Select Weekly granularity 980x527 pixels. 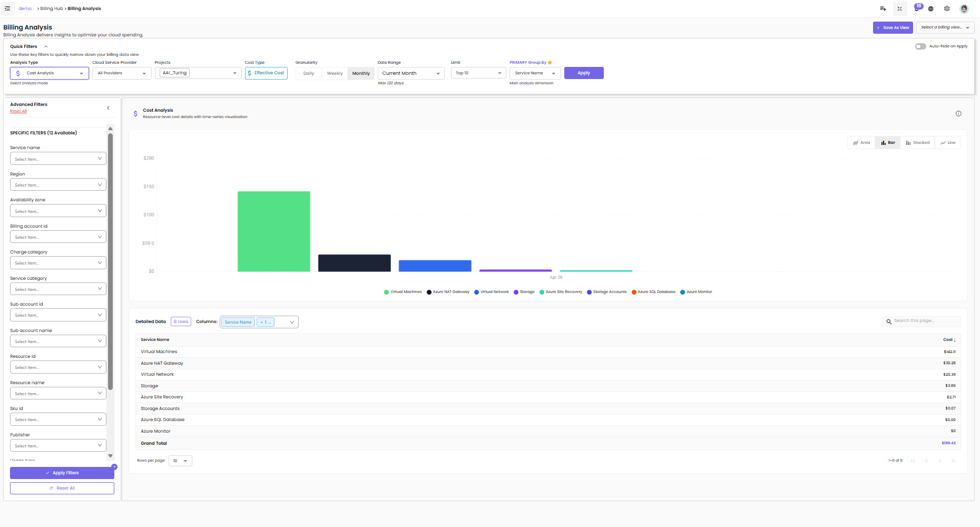point(335,73)
